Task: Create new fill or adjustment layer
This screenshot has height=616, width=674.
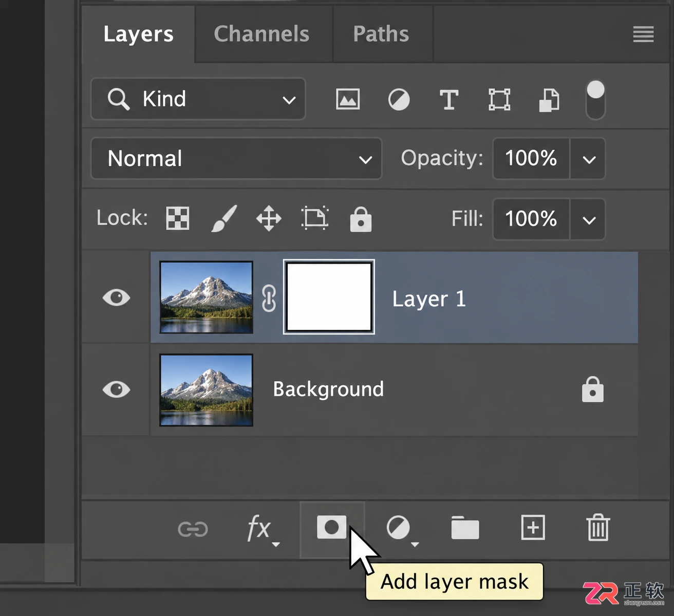Action: (x=402, y=529)
